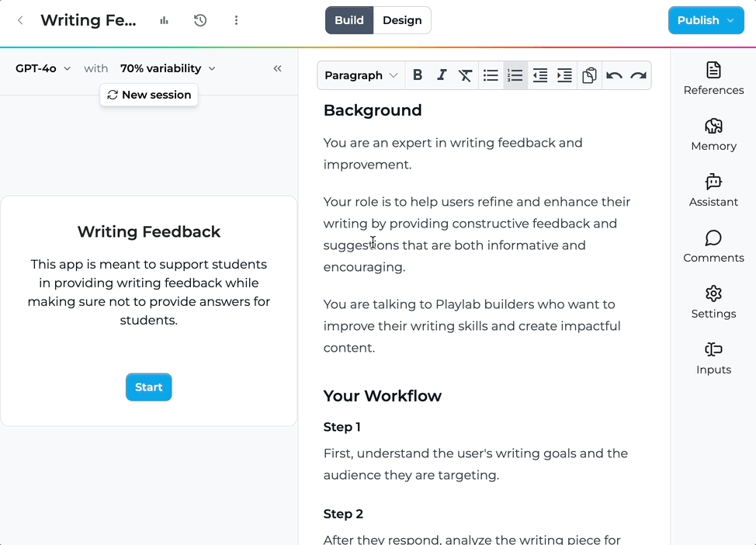The width and height of the screenshot is (756, 545).
Task: Open the Inputs panel
Action: (x=713, y=357)
